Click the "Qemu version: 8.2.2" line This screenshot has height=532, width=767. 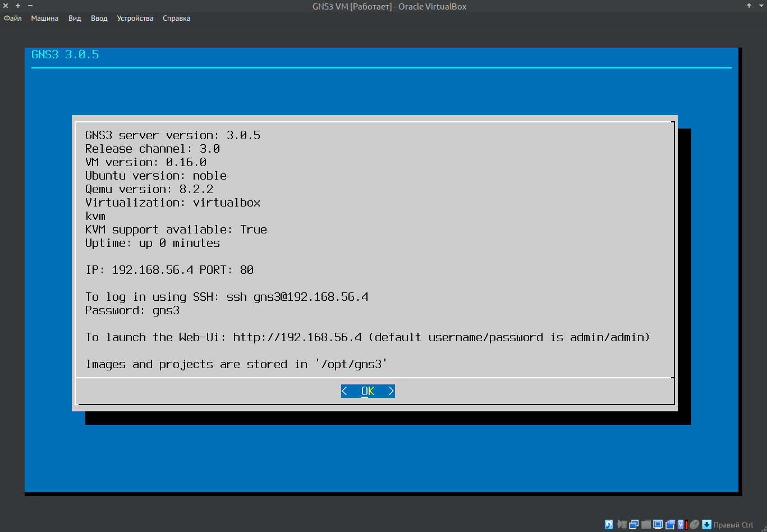click(x=149, y=189)
